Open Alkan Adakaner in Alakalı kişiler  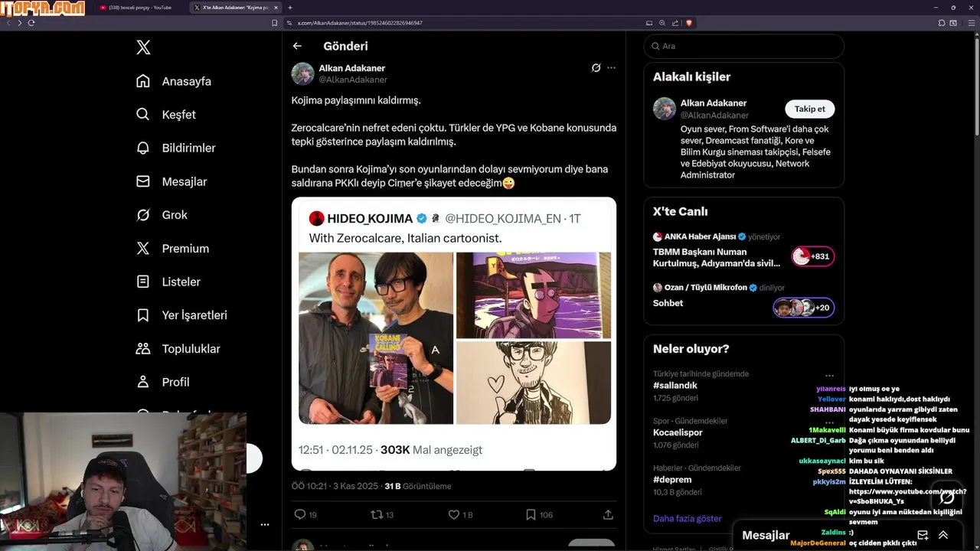tap(714, 103)
